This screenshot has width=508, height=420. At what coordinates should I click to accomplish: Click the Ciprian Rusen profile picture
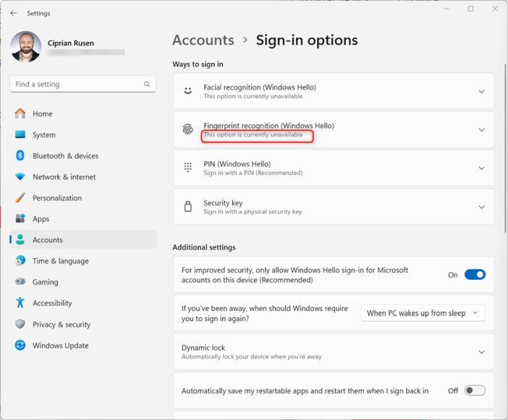pyautogui.click(x=26, y=46)
